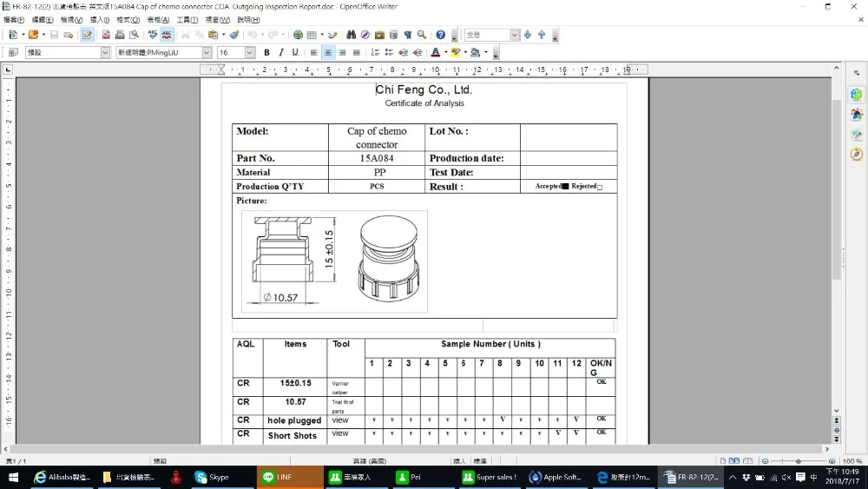Open OpenOffice Help icon
Viewport: 868px width, 489px height.
pyautogui.click(x=441, y=35)
